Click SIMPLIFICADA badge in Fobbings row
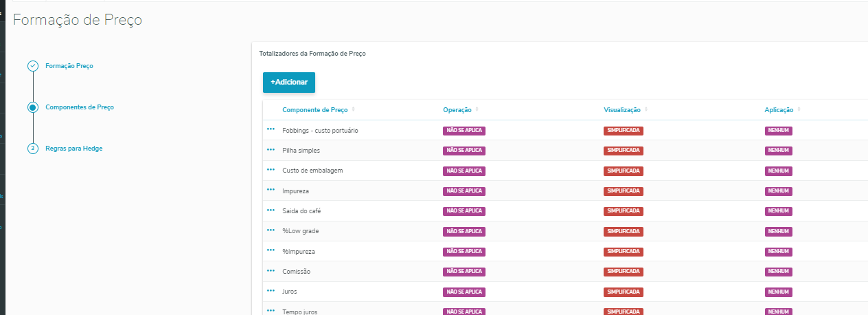This screenshot has width=868, height=315. pyautogui.click(x=624, y=131)
